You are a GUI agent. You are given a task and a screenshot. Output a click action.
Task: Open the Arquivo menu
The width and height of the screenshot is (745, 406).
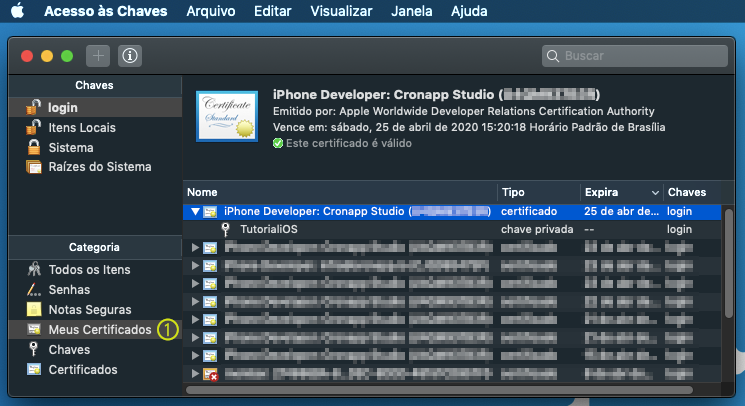tap(210, 11)
